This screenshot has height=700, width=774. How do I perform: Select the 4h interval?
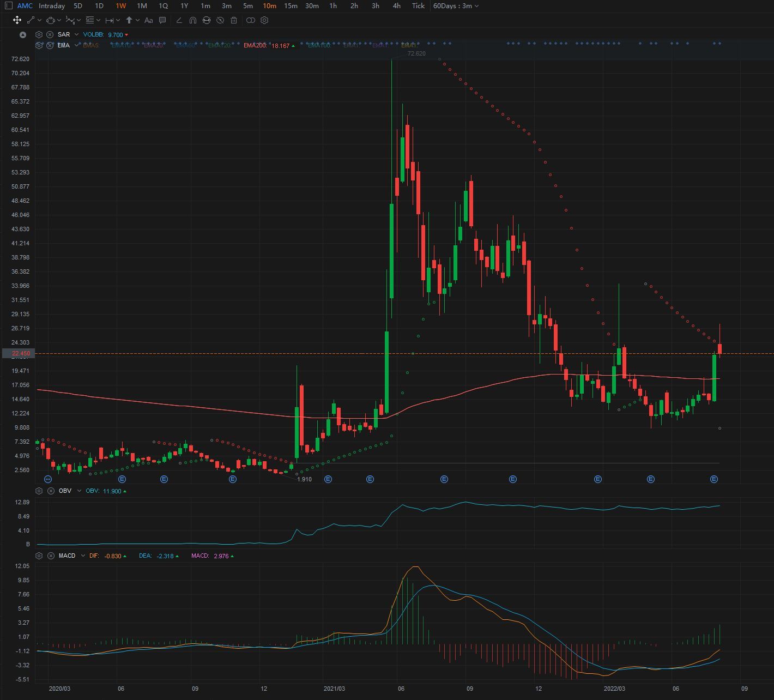coord(397,5)
